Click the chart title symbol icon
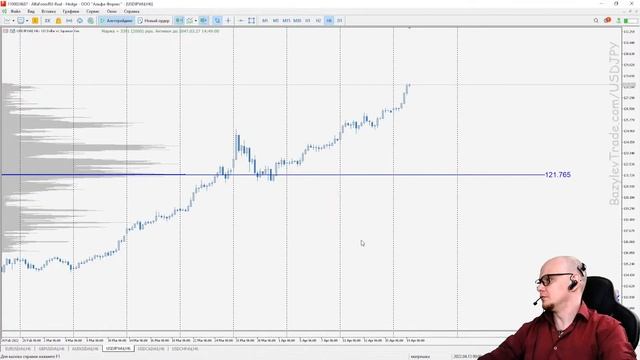The height and width of the screenshot is (360, 640). tap(6, 31)
